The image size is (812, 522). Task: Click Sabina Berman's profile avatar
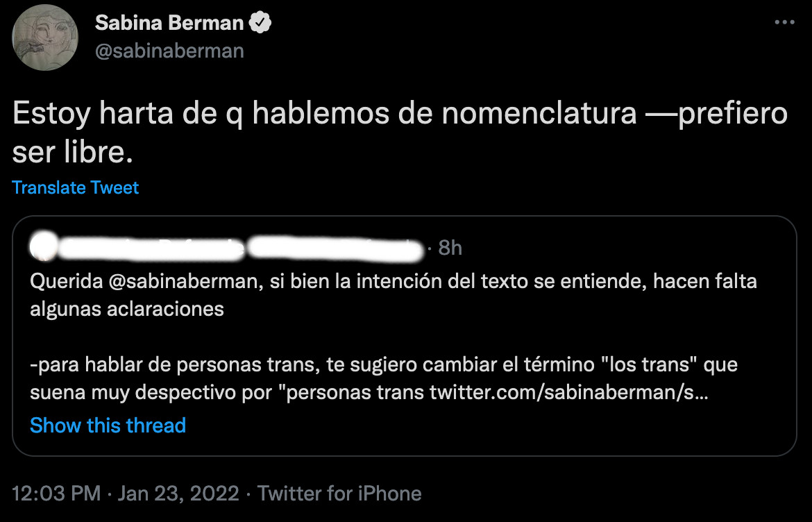coord(45,37)
